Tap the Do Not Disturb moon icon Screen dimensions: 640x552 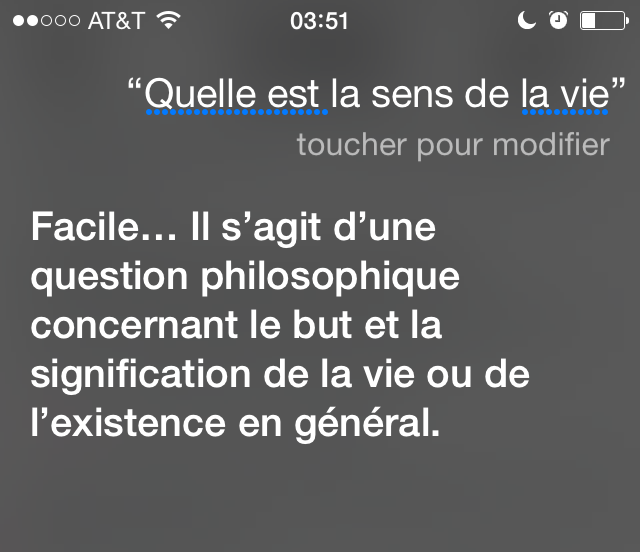(527, 20)
